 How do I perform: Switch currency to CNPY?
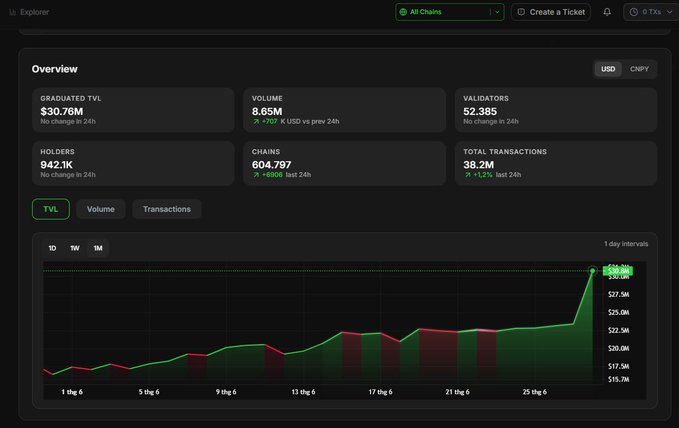coord(639,69)
